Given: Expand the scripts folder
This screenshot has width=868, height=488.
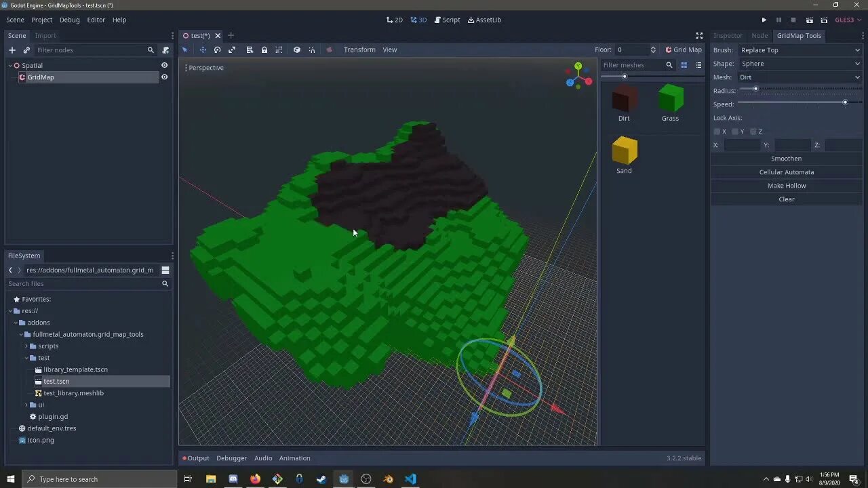Looking at the screenshot, I should point(26,346).
